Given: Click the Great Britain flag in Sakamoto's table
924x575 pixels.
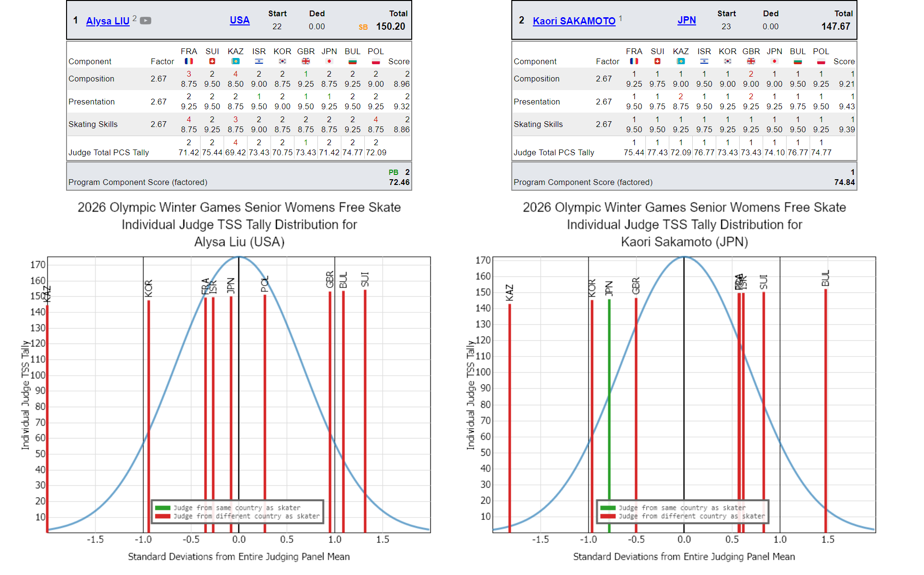Looking at the screenshot, I should (751, 61).
